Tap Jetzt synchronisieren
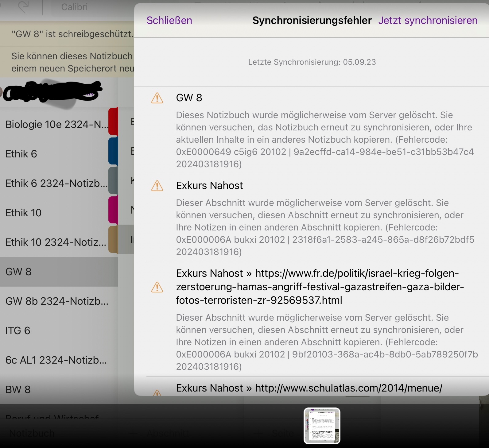 [x=428, y=20]
